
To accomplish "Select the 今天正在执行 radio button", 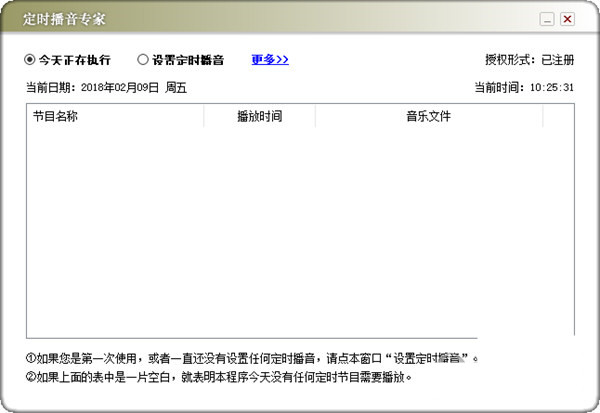I will click(31, 60).
